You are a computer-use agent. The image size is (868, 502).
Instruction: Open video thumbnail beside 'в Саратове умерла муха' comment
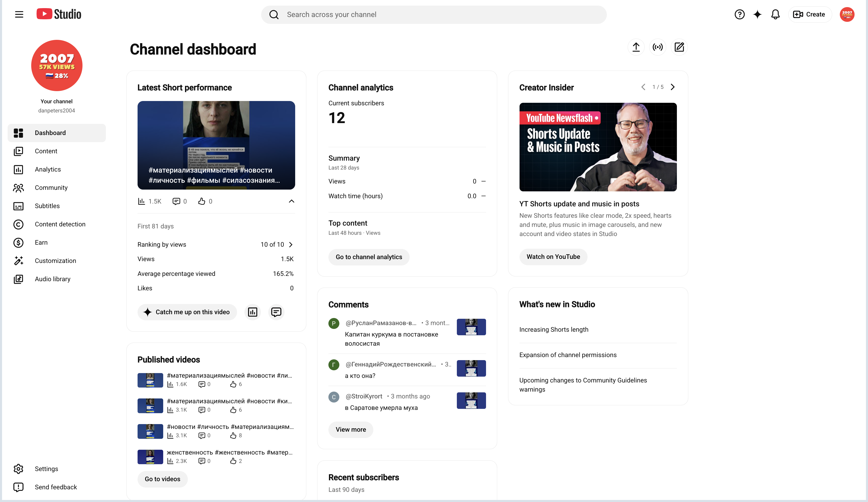471,401
